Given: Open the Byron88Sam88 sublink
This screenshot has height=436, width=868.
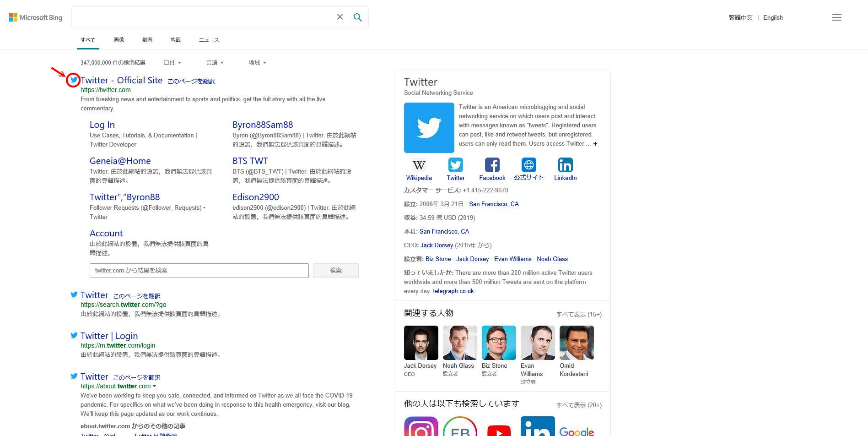Looking at the screenshot, I should pos(263,125).
